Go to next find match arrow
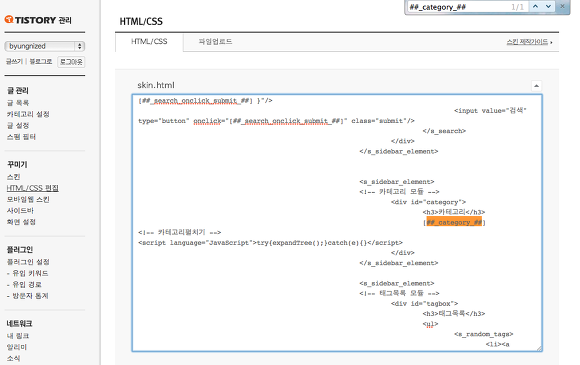This screenshot has width=580, height=365. click(548, 7)
